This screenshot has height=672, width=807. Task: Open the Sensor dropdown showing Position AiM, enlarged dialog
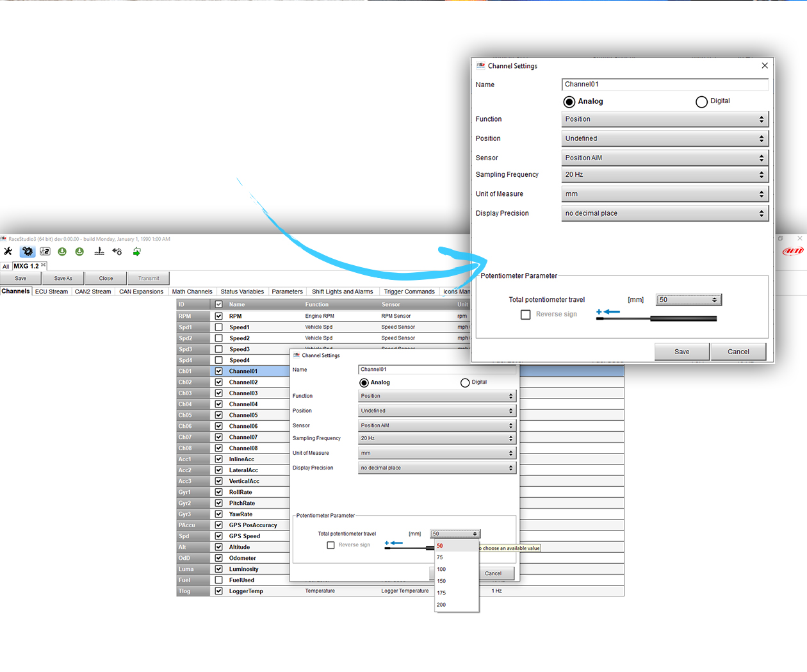665,158
